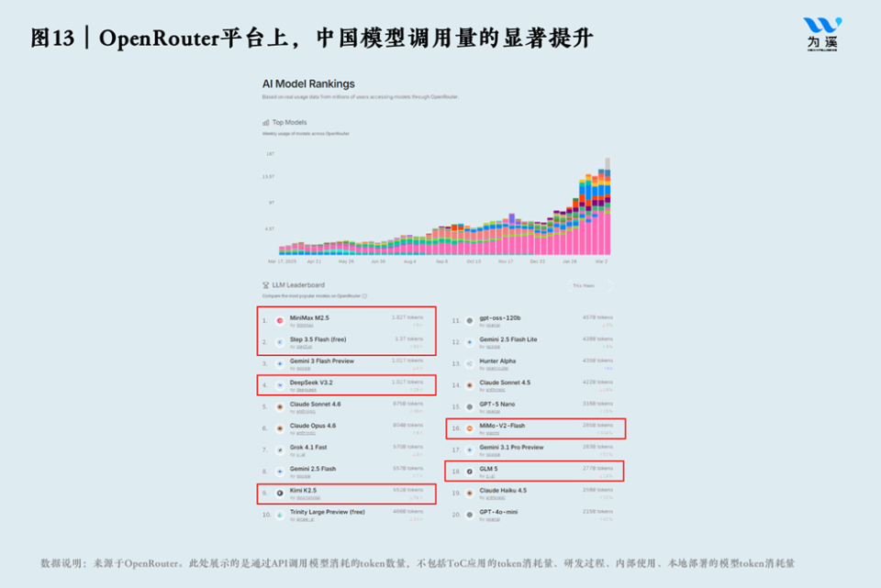The height and width of the screenshot is (588, 881).
Task: Open the Gemini 3 Flash Preview link
Action: 321,361
